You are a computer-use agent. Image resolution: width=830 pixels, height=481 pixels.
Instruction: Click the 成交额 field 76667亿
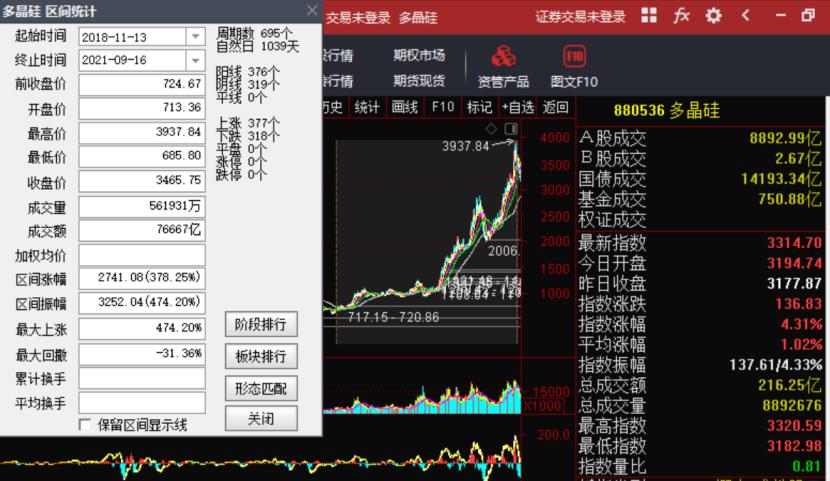click(x=142, y=231)
